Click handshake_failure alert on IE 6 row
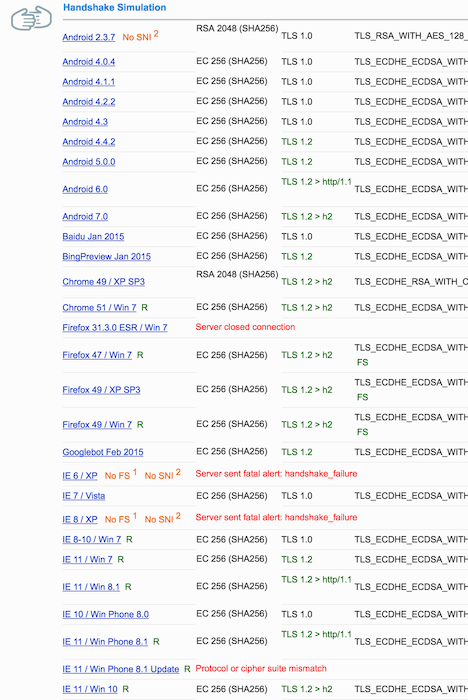Viewport: 468px width, 700px height. pyautogui.click(x=276, y=474)
